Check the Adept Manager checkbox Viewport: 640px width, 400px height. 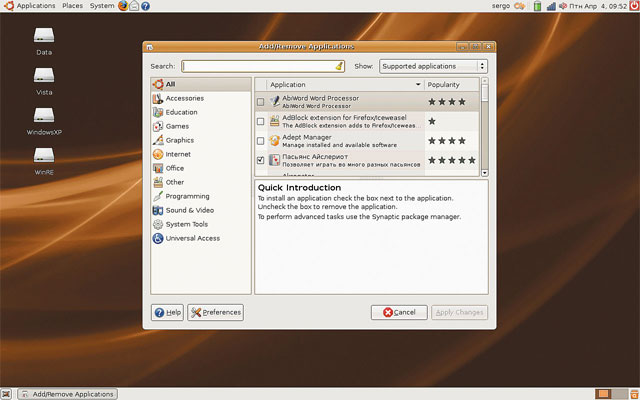[x=260, y=141]
